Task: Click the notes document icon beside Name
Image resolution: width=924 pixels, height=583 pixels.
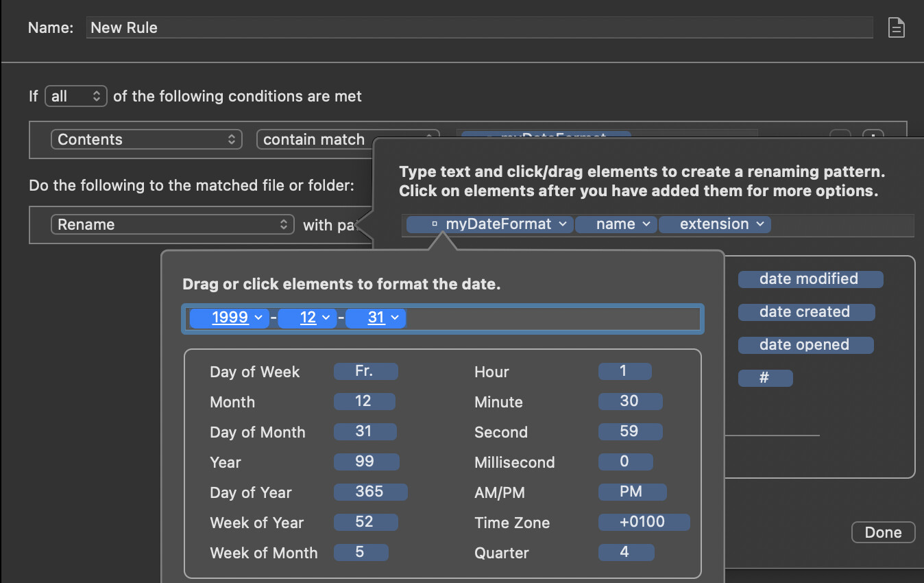Action: [x=896, y=28]
